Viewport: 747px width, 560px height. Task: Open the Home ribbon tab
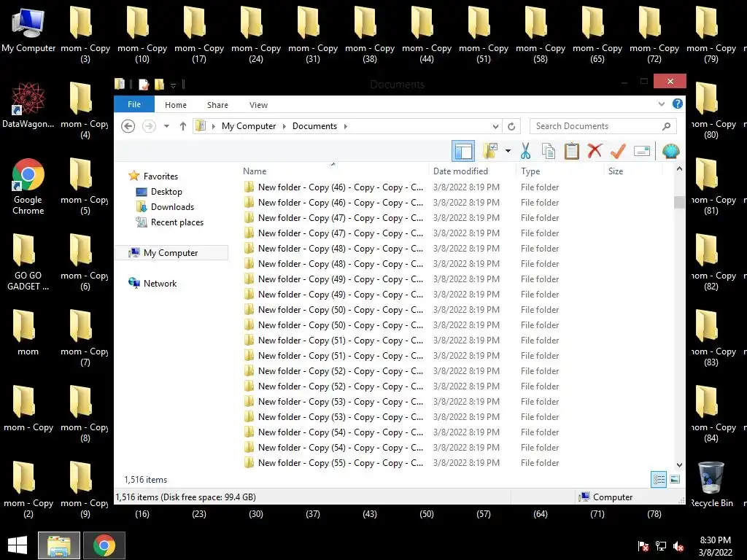[x=175, y=105]
